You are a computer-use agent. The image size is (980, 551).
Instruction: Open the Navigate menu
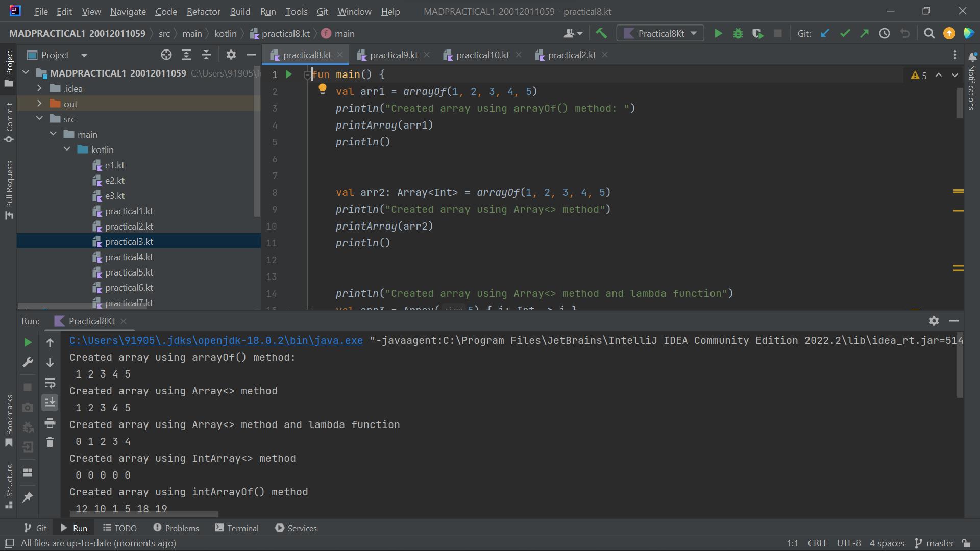128,11
